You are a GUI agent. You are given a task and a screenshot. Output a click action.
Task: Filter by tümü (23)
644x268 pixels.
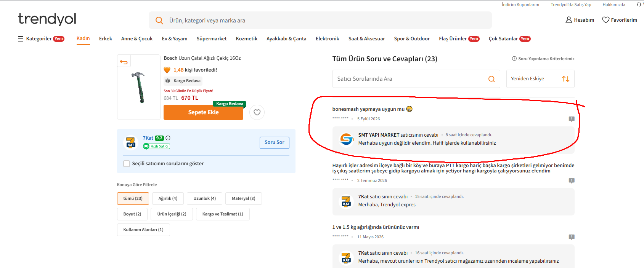(133, 199)
